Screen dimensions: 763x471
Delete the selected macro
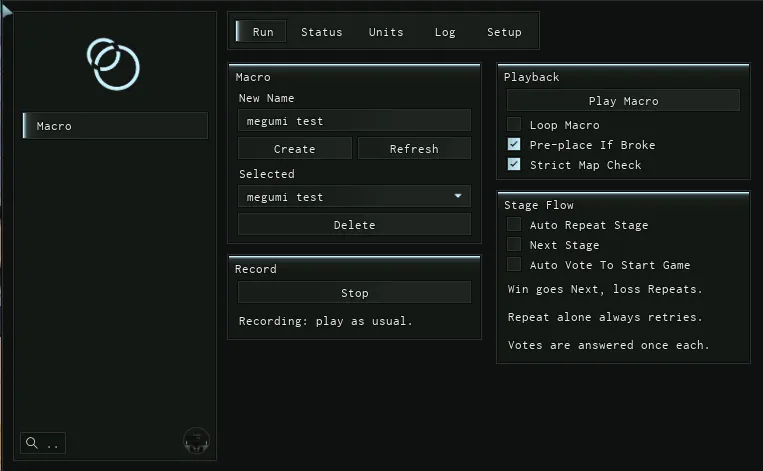(354, 224)
